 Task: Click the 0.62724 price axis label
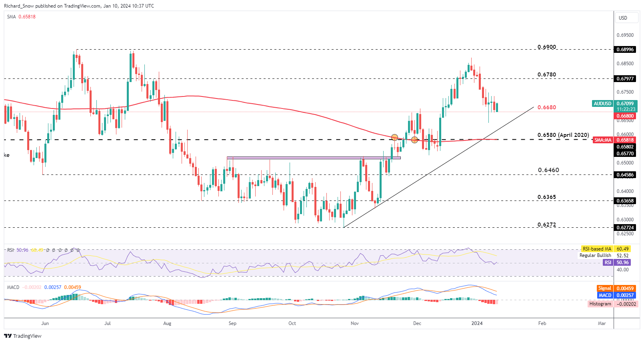625,228
